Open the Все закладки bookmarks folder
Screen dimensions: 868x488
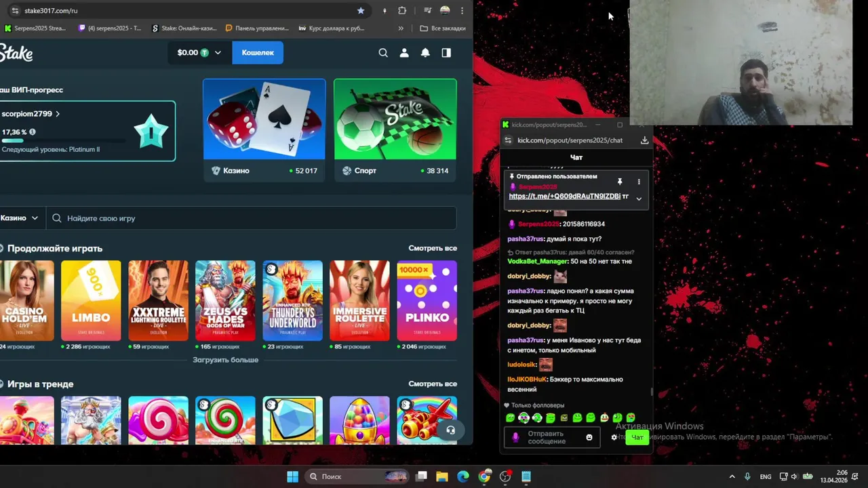(x=443, y=28)
